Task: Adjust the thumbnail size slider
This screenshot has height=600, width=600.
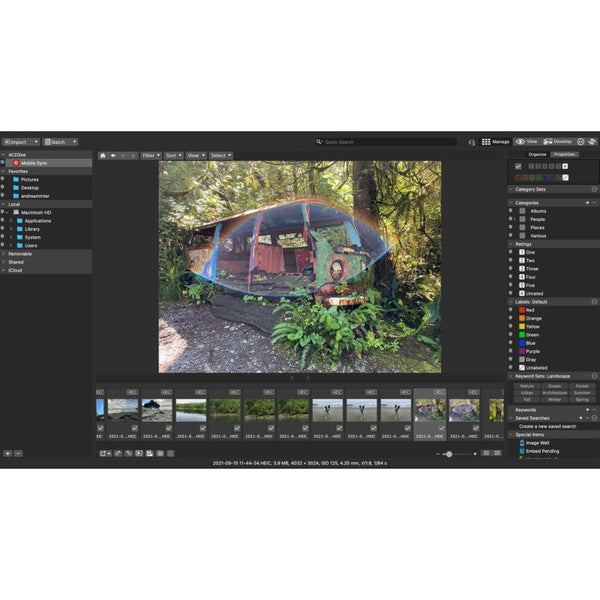Action: (449, 454)
